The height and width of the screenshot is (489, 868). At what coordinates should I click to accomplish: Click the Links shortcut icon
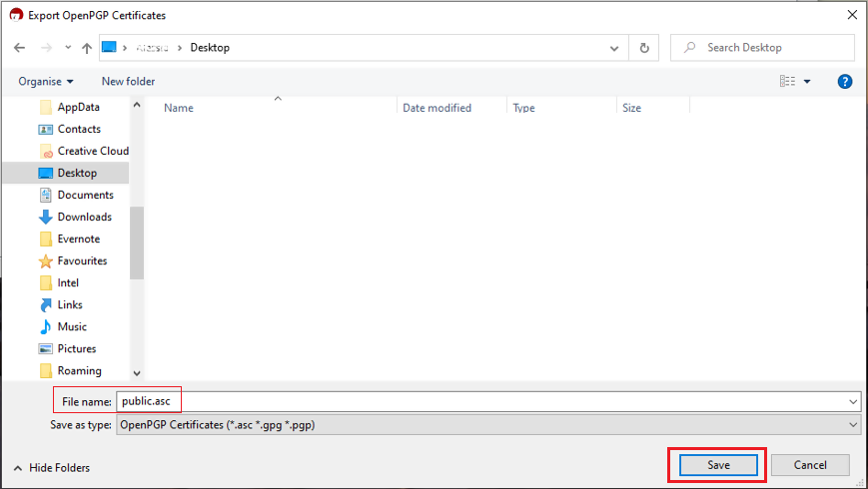[45, 304]
